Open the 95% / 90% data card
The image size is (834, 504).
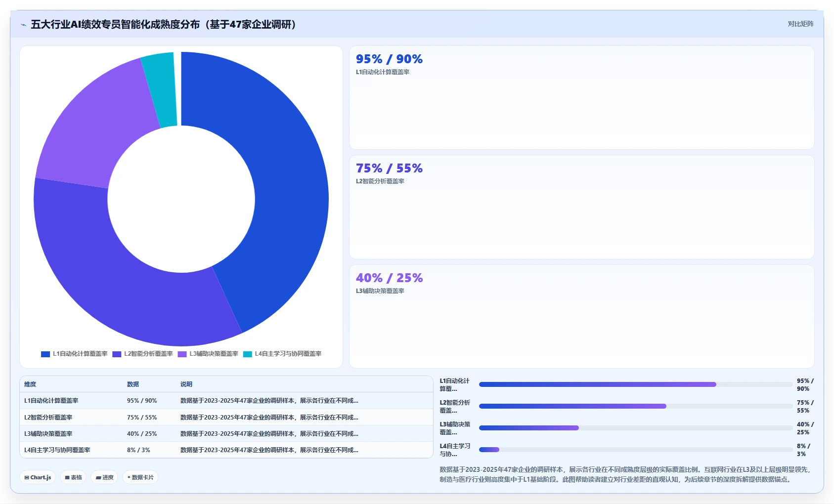581,97
